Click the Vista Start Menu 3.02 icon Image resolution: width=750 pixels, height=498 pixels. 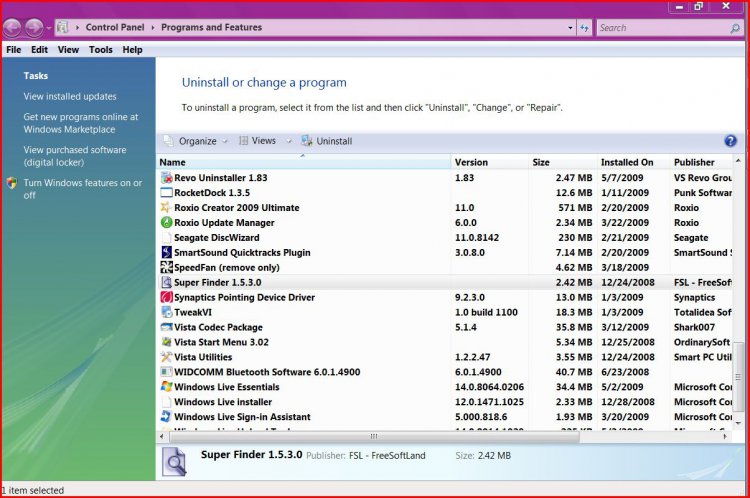pos(166,342)
